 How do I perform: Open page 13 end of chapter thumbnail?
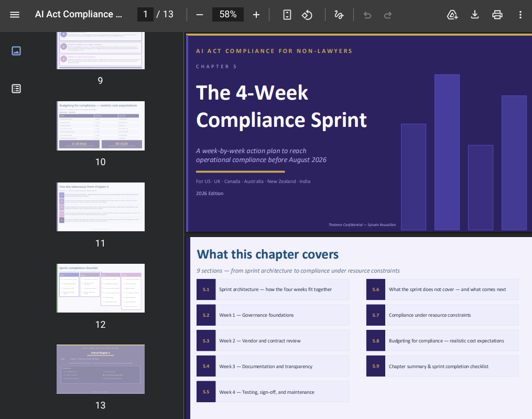pyautogui.click(x=101, y=369)
